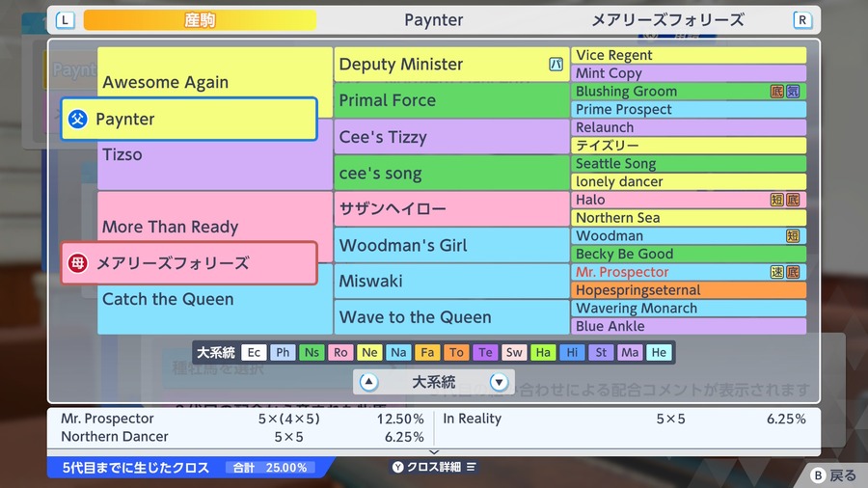Select cee's song cell

click(451, 173)
